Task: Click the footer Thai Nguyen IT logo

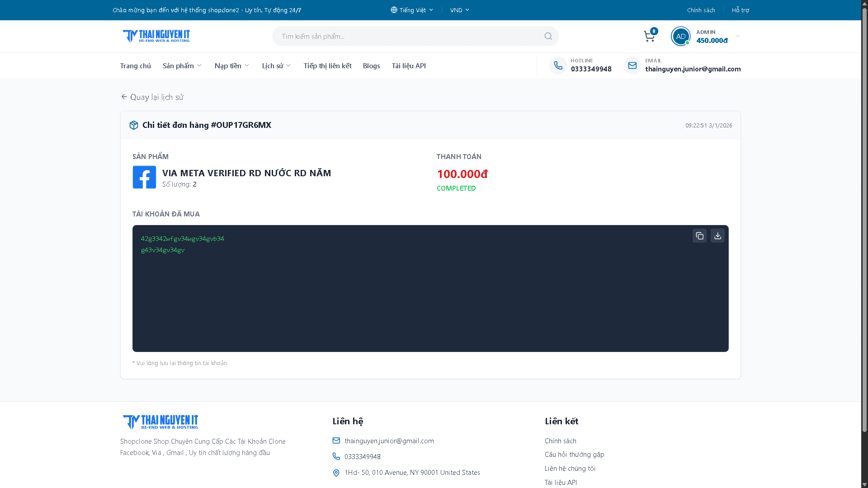Action: click(160, 422)
